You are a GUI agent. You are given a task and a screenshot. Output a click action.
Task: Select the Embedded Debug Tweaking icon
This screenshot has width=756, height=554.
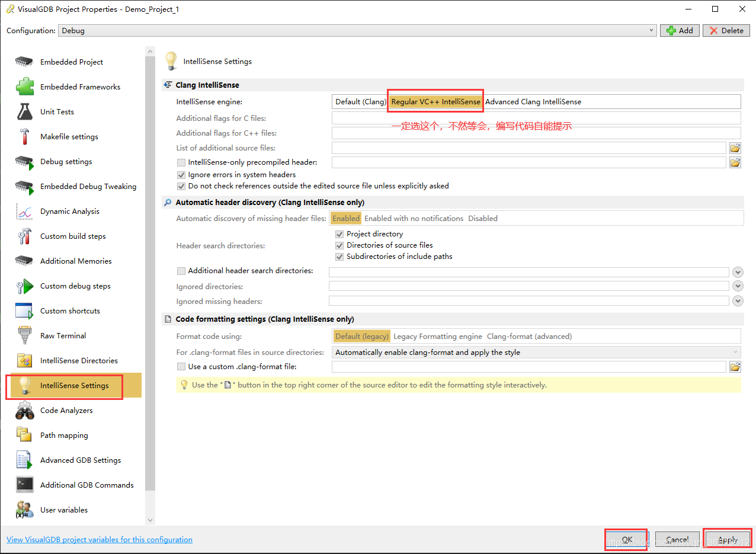pyautogui.click(x=24, y=186)
